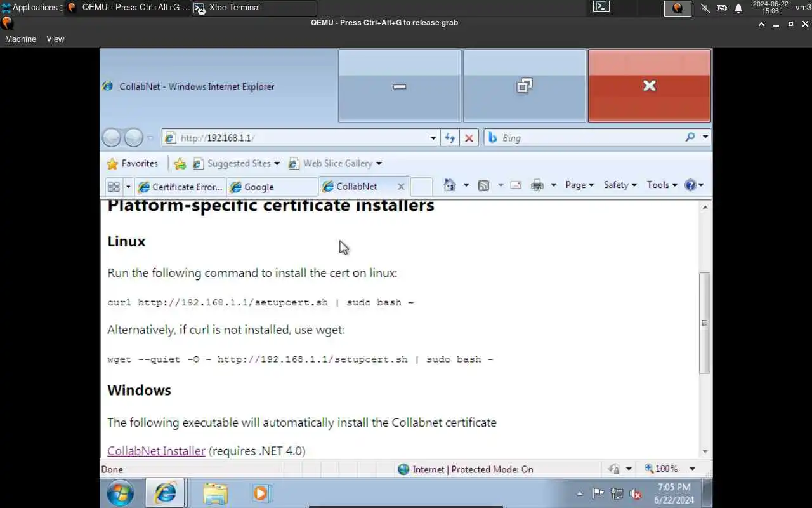Open the CollabNet Installer link
812x508 pixels.
point(156,451)
